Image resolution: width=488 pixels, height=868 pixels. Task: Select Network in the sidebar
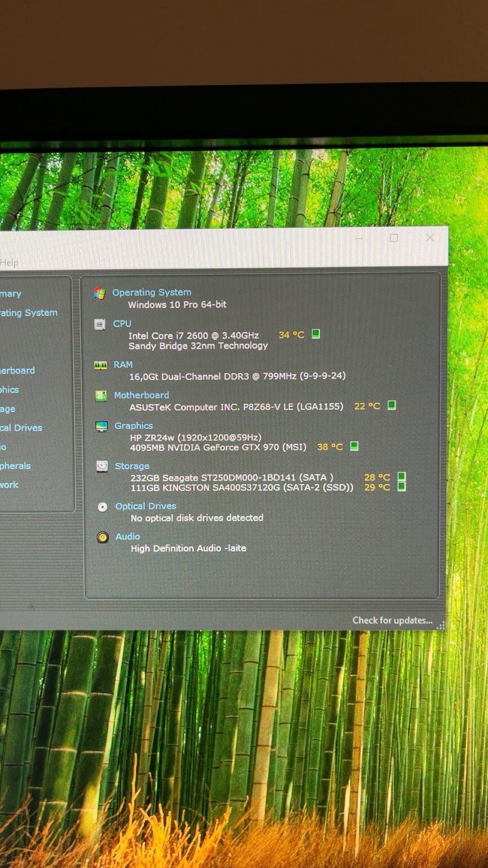tap(9, 485)
